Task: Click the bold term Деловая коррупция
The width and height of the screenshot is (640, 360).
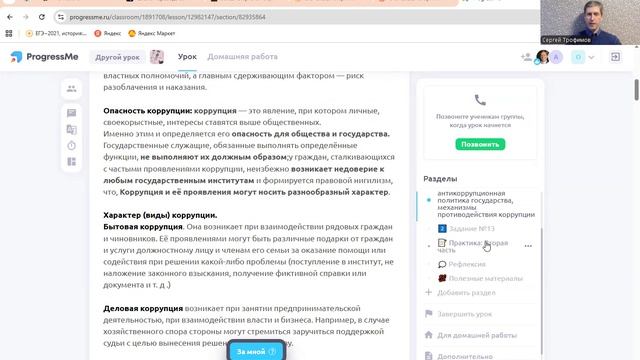Action: click(143, 308)
